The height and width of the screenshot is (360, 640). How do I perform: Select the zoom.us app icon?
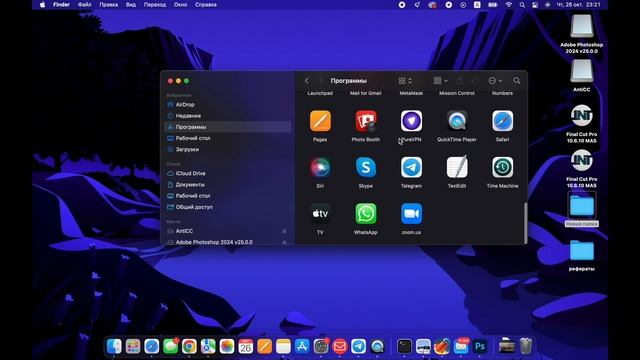coord(411,214)
